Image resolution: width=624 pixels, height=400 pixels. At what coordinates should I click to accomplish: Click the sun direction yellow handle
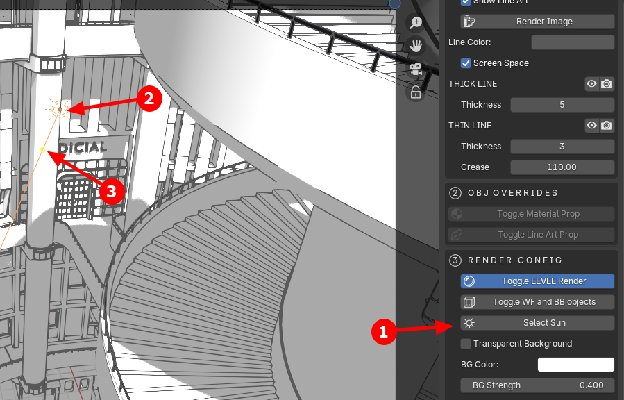(x=43, y=150)
